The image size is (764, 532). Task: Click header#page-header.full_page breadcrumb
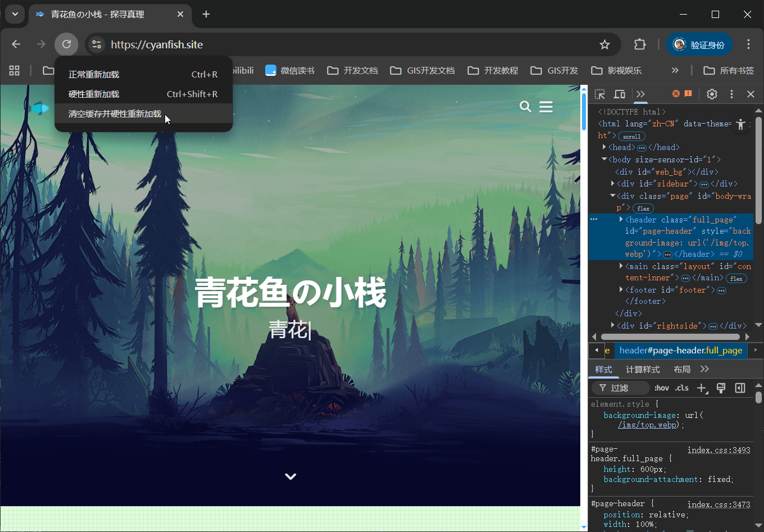coord(681,351)
